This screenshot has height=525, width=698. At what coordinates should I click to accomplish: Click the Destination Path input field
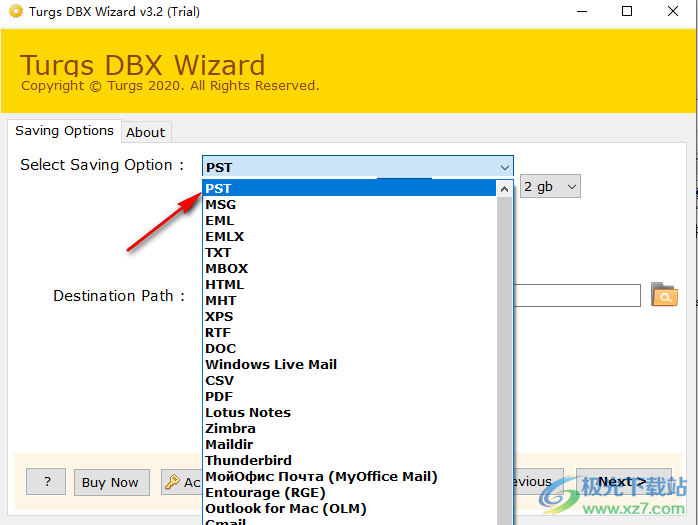(577, 295)
